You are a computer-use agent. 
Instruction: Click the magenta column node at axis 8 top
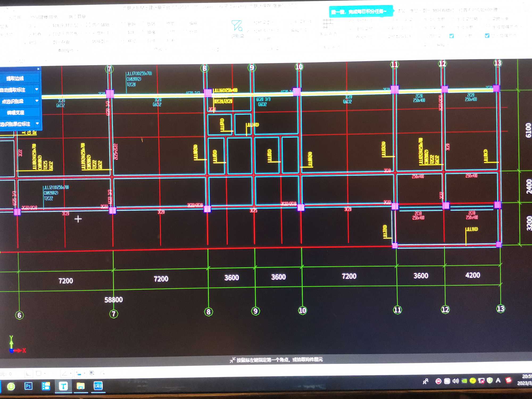click(208, 93)
